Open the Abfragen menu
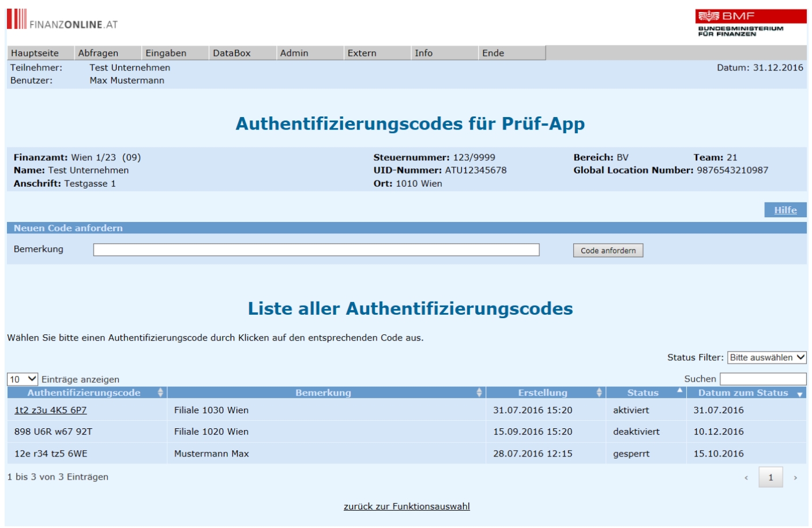812x528 pixels. point(98,53)
